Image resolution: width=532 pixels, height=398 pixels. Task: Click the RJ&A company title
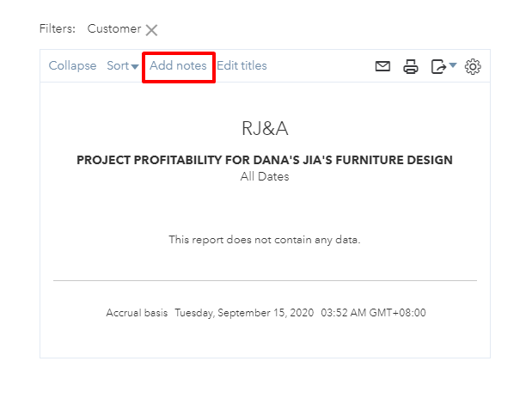click(x=265, y=129)
